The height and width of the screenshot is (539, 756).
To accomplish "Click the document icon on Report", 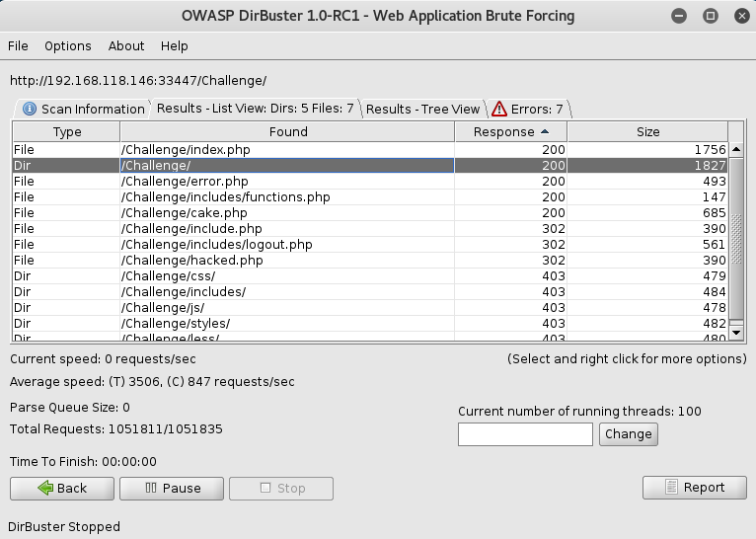I will 671,487.
